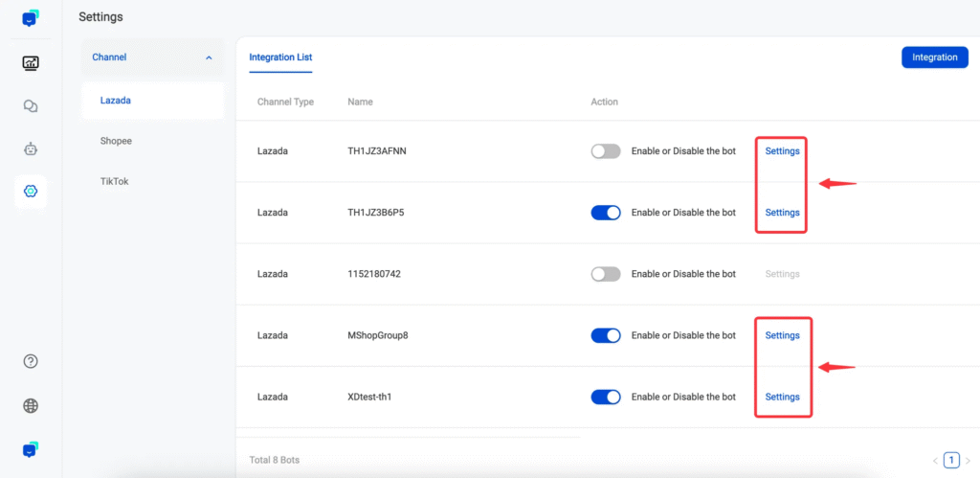Turn off the bot toggle for MShopGroup8
The width and height of the screenshot is (980, 478).
pos(606,335)
